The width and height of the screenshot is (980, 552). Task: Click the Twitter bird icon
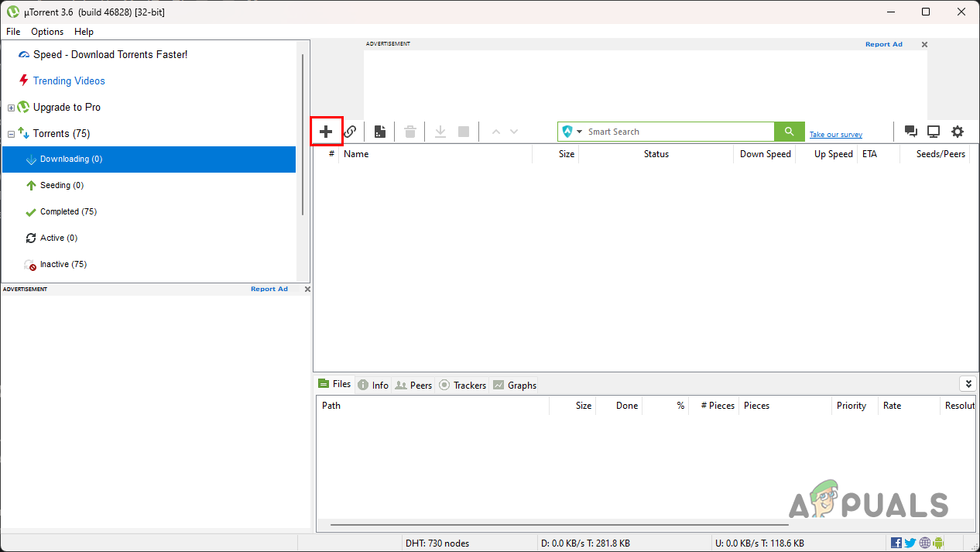pos(910,543)
